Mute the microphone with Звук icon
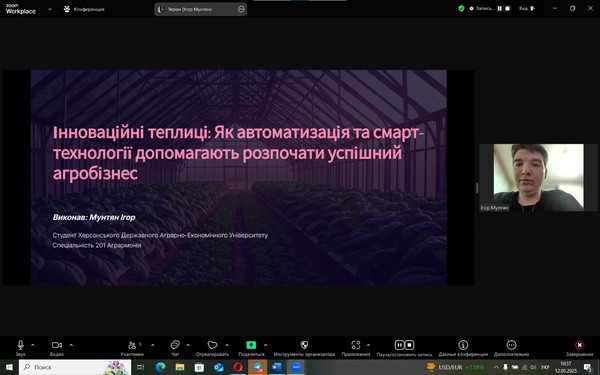This screenshot has height=375, width=600. point(21,345)
